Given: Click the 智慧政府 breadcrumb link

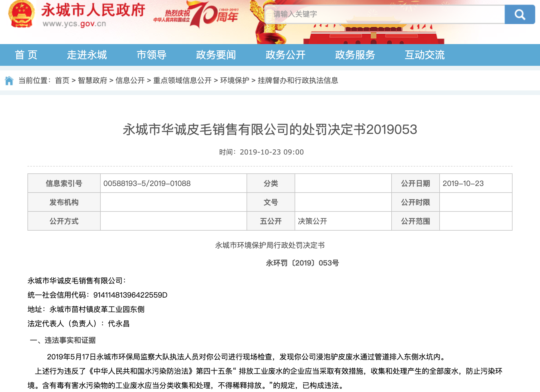Looking at the screenshot, I should pos(92,80).
